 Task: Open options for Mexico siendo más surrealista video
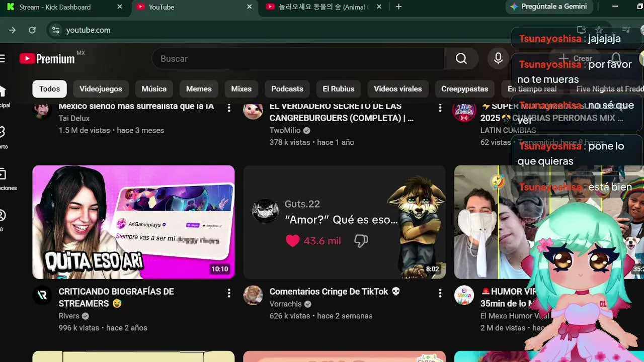229,108
